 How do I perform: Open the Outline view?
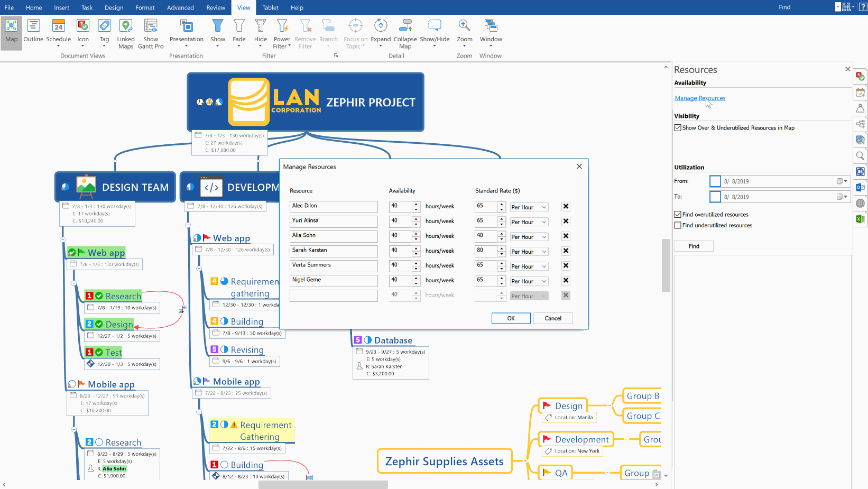tap(33, 31)
